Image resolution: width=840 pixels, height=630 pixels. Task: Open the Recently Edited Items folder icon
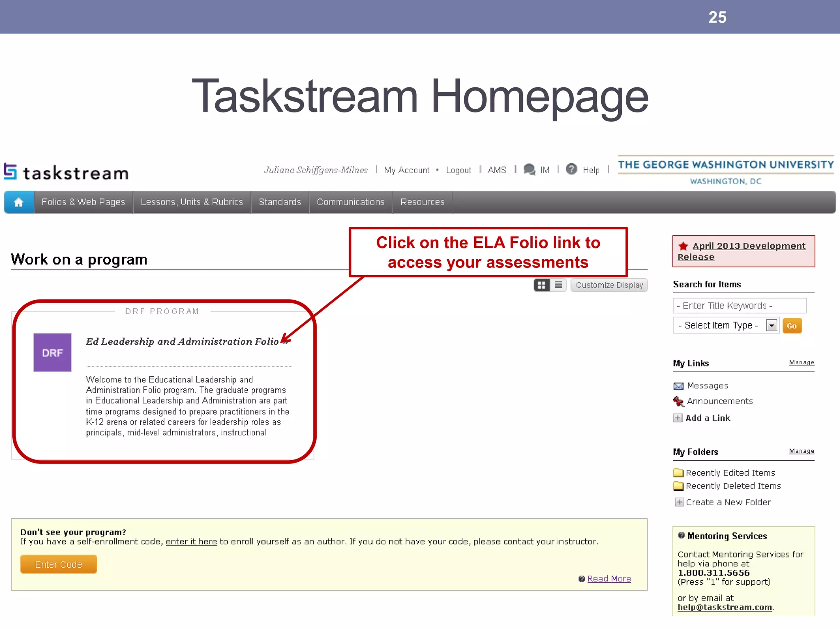[678, 473]
